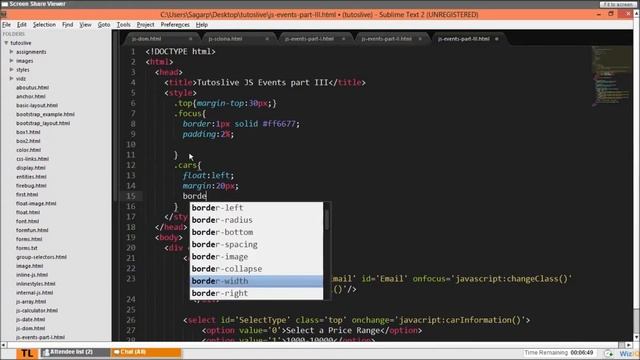Click the Fit to screen button
The height and width of the screenshot is (360, 640).
pos(618,4)
